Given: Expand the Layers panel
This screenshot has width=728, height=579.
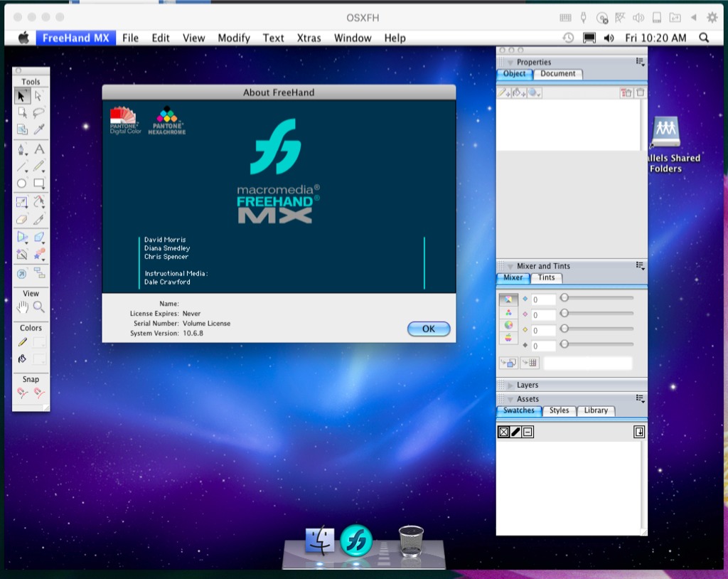Looking at the screenshot, I should click(x=510, y=386).
